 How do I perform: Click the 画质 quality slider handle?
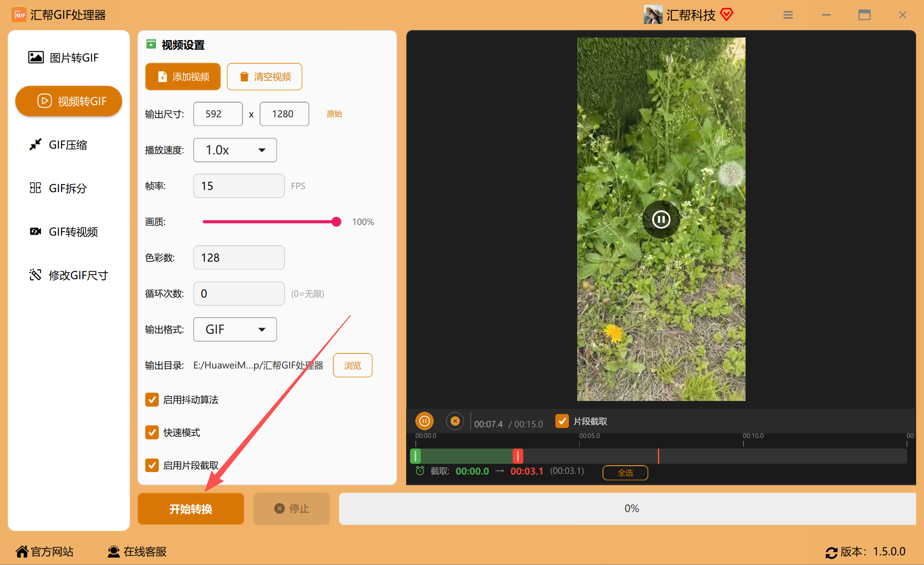336,222
